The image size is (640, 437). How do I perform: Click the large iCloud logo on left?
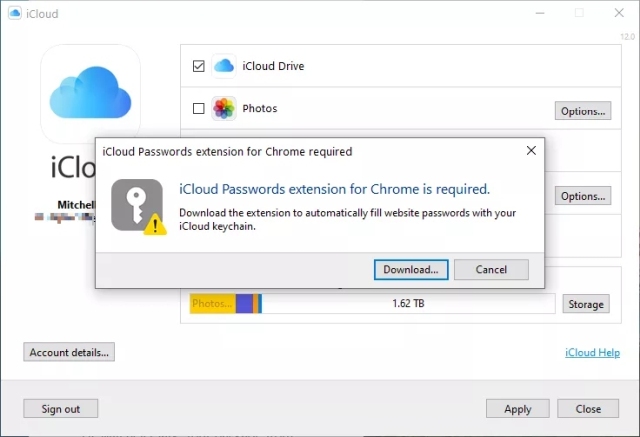90,93
